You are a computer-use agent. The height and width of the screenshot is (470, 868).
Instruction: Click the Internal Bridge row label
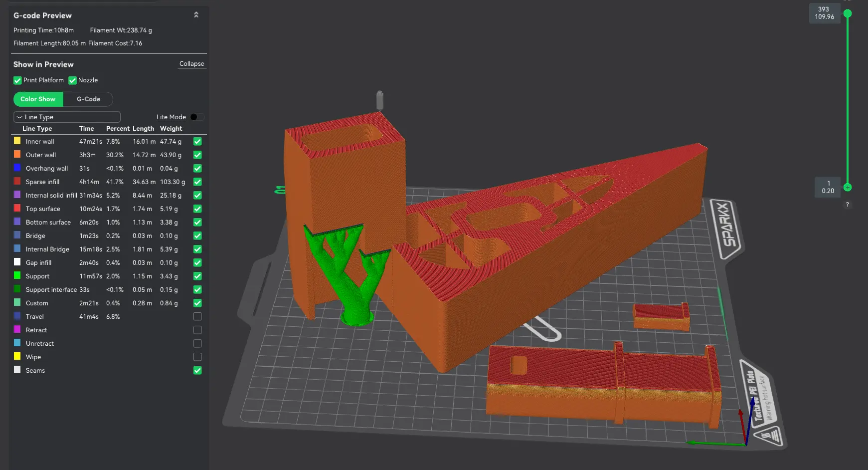pyautogui.click(x=47, y=249)
